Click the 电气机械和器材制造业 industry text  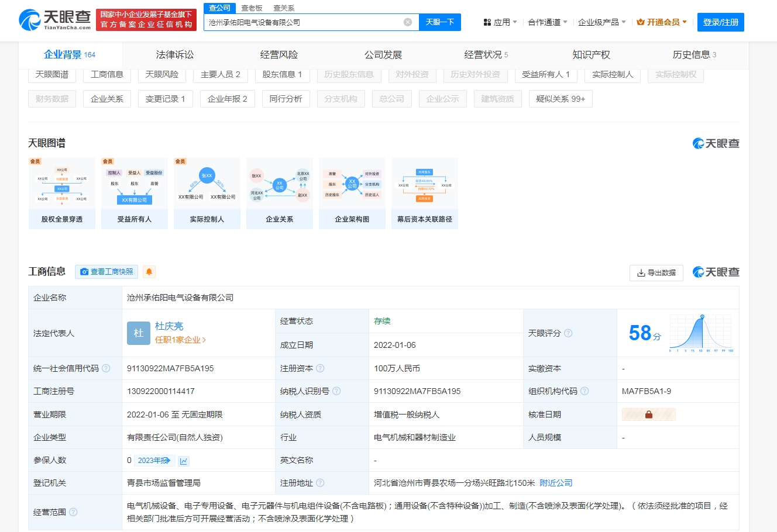pos(415,437)
